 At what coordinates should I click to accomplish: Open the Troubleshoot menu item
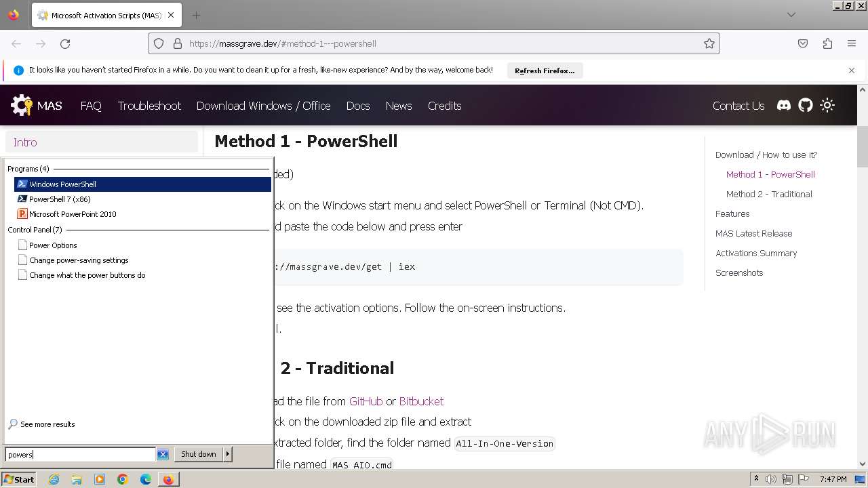[x=149, y=106]
